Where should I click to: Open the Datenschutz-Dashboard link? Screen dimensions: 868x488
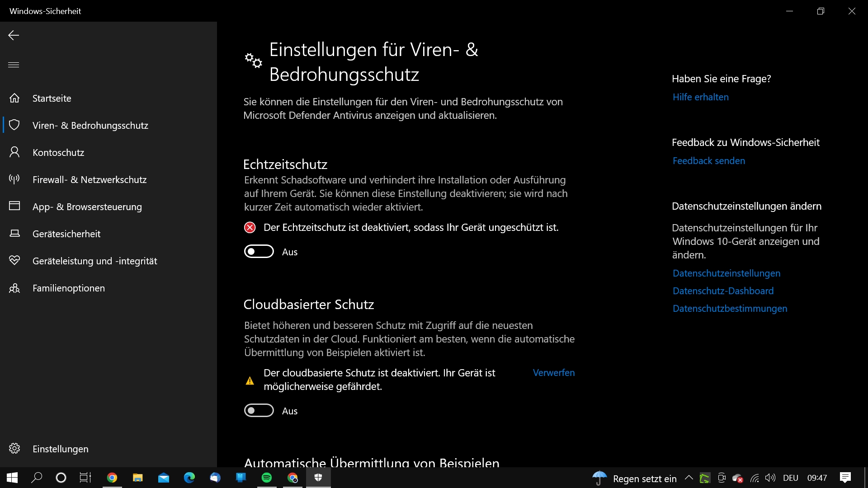[722, 291]
